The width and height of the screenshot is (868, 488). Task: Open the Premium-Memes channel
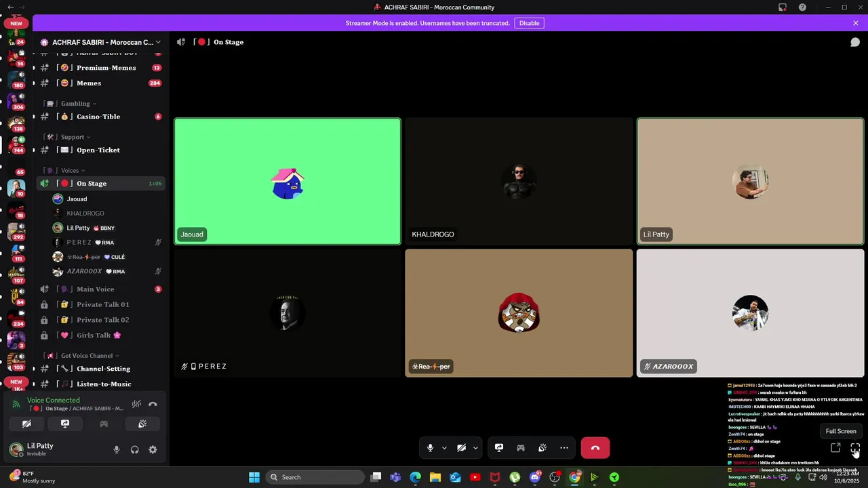(100, 68)
